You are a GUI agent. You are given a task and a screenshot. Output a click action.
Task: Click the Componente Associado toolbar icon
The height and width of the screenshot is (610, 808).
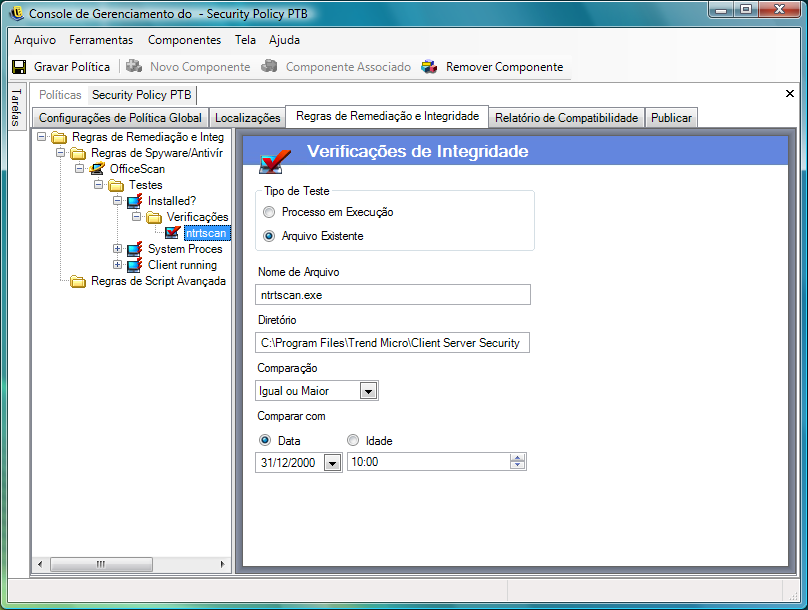pos(270,66)
